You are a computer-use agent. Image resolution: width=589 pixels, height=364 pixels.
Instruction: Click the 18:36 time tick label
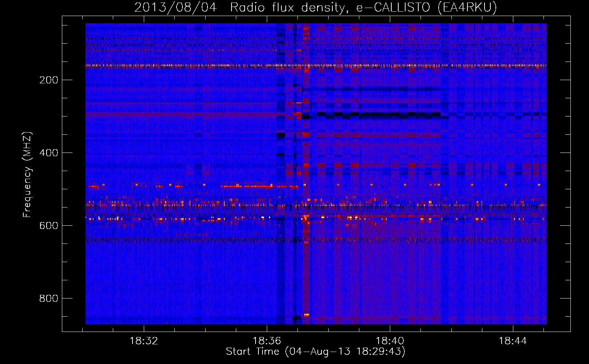[x=267, y=341]
